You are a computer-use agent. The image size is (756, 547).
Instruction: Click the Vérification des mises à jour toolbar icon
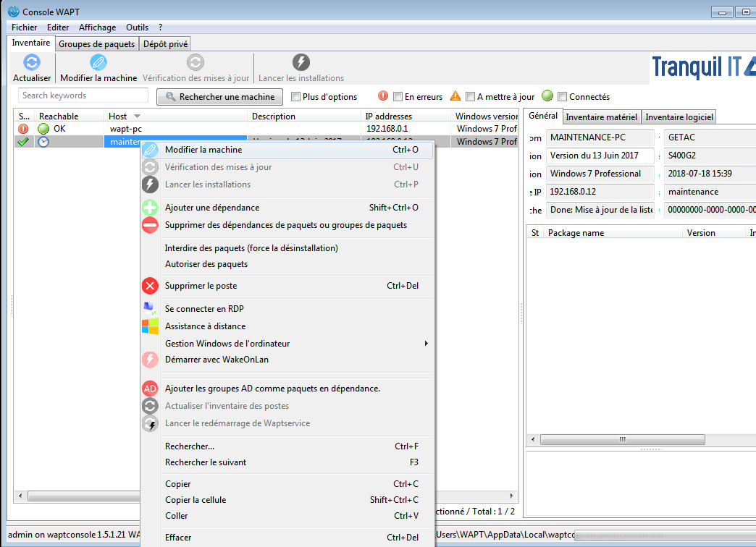(x=196, y=63)
